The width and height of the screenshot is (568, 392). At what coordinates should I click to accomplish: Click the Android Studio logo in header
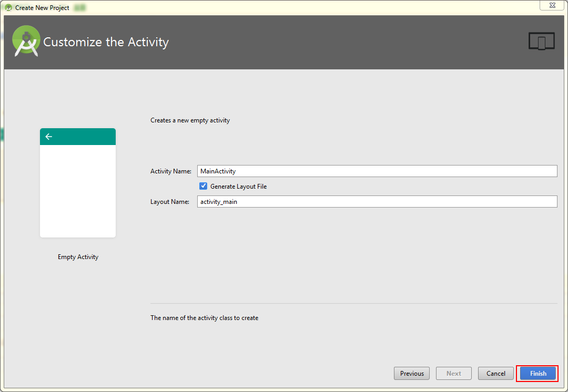click(x=26, y=41)
